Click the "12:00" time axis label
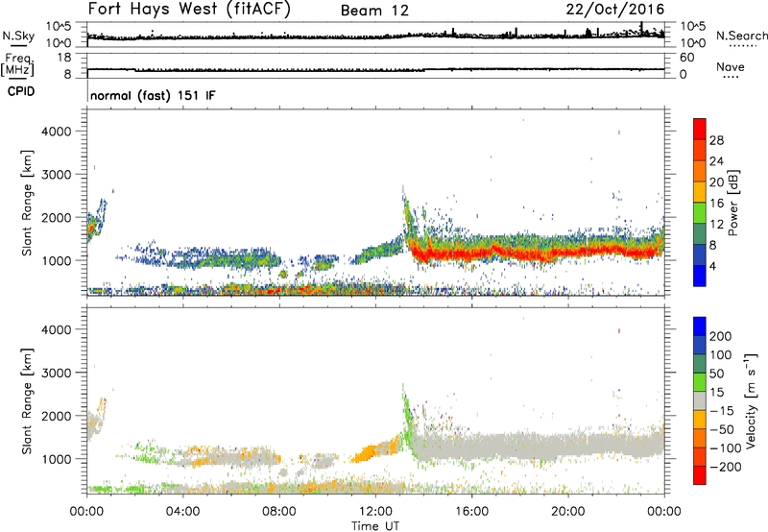 point(375,512)
